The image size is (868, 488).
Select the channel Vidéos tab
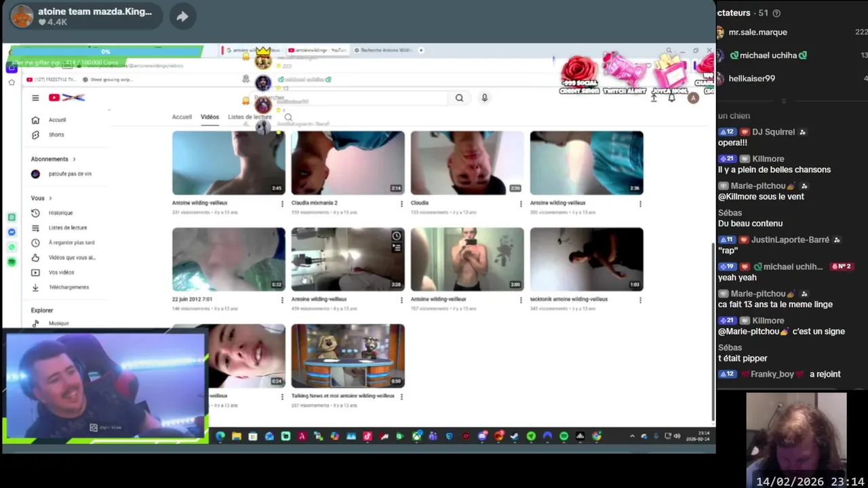point(210,117)
